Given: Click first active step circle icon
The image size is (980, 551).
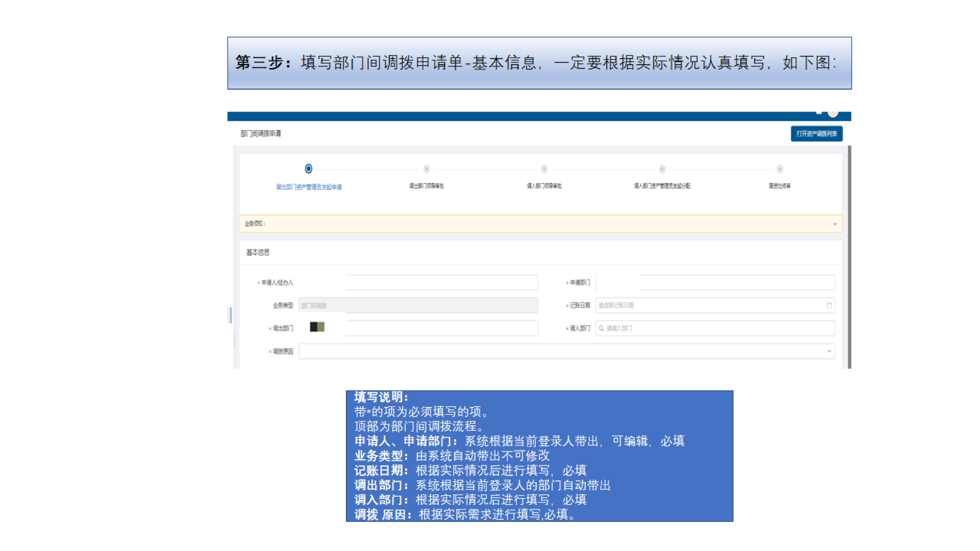Looking at the screenshot, I should point(308,168).
